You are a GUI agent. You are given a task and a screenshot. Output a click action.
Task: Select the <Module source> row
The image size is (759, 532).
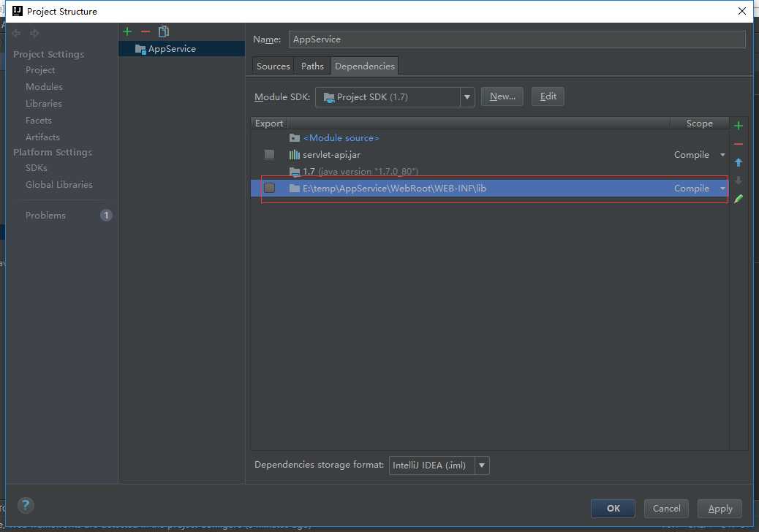coord(490,138)
